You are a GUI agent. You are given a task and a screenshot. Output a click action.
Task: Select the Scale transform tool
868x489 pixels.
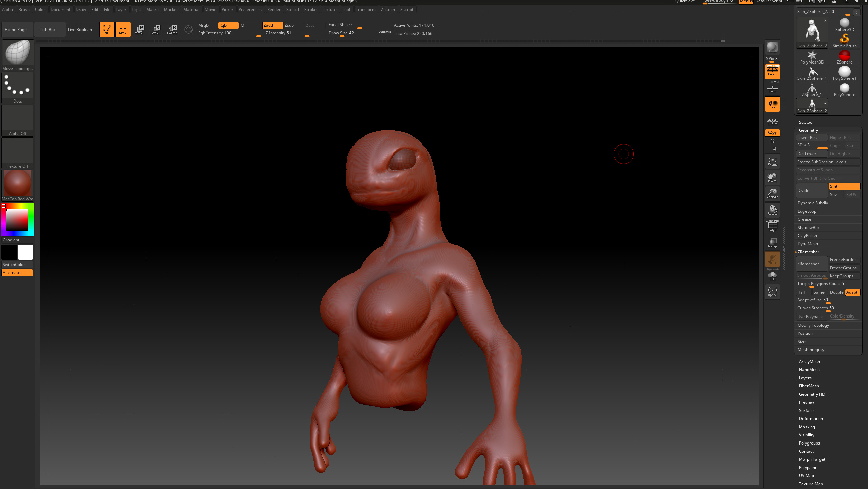[155, 29]
